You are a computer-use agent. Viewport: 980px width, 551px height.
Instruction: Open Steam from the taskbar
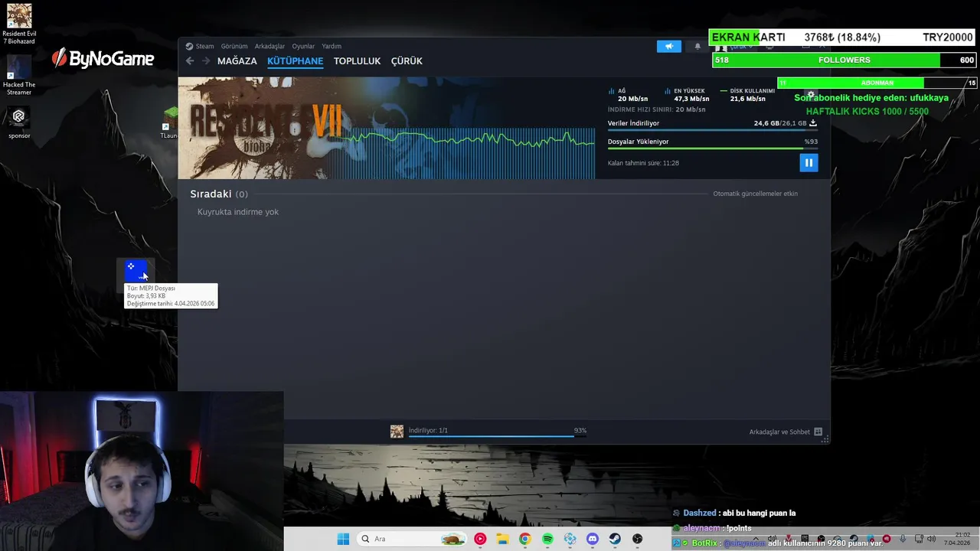[615, 539]
